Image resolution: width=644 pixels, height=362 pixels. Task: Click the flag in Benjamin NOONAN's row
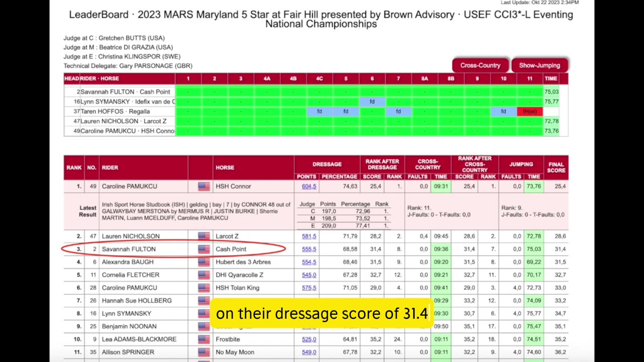(x=204, y=326)
